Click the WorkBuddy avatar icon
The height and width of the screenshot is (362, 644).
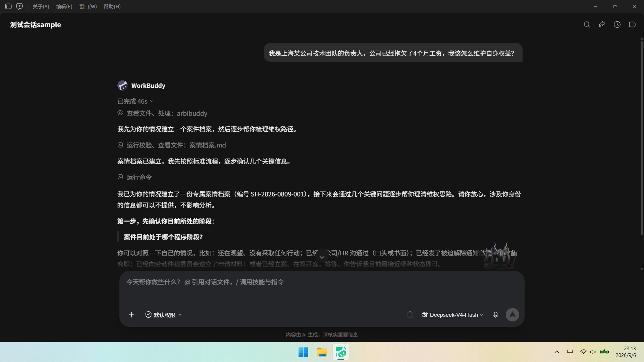point(122,85)
